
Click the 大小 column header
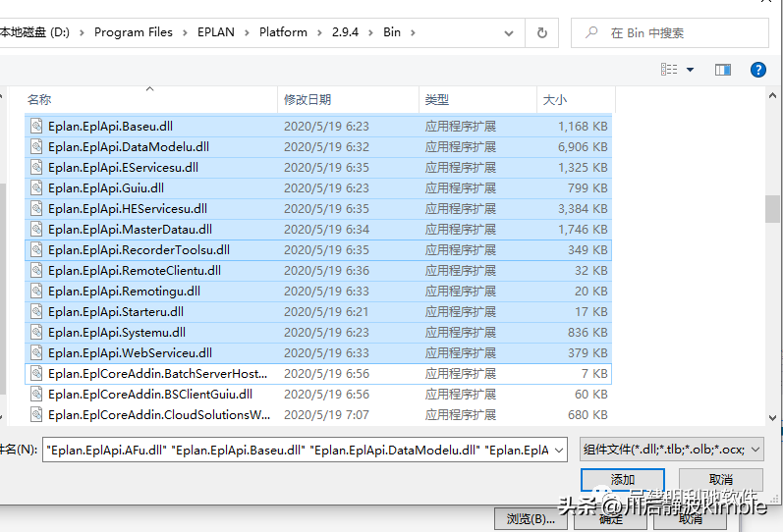(554, 99)
